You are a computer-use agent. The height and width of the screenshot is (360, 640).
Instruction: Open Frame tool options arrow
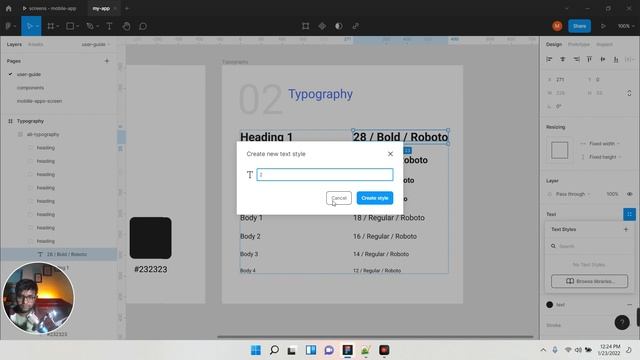[x=58, y=26]
